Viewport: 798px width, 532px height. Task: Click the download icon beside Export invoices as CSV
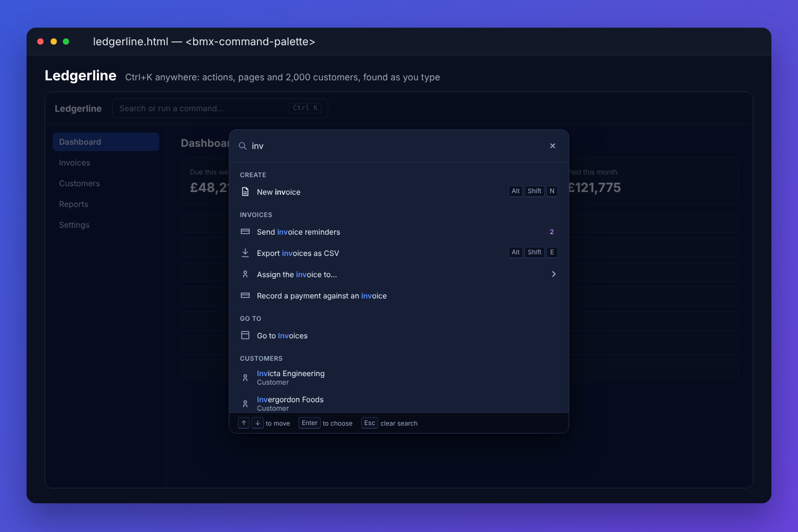pyautogui.click(x=245, y=253)
